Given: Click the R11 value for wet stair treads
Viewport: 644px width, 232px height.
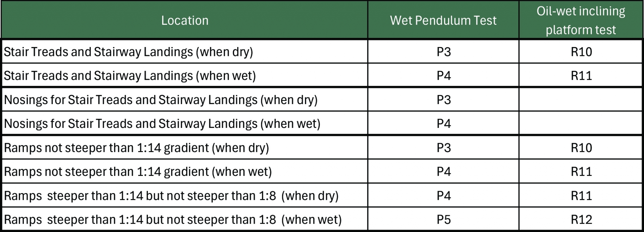Looking at the screenshot, I should tap(581, 76).
